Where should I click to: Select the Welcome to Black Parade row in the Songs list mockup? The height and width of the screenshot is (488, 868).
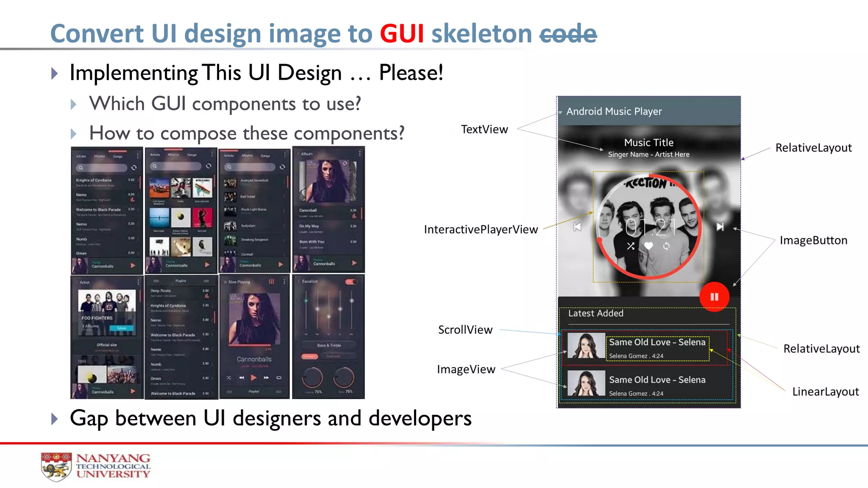point(106,212)
